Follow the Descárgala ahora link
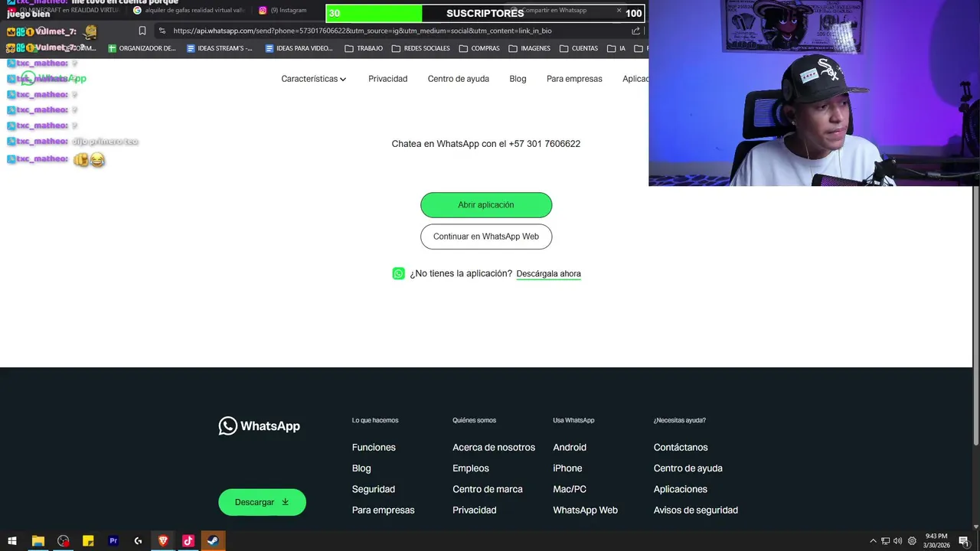The image size is (980, 551). pyautogui.click(x=548, y=274)
